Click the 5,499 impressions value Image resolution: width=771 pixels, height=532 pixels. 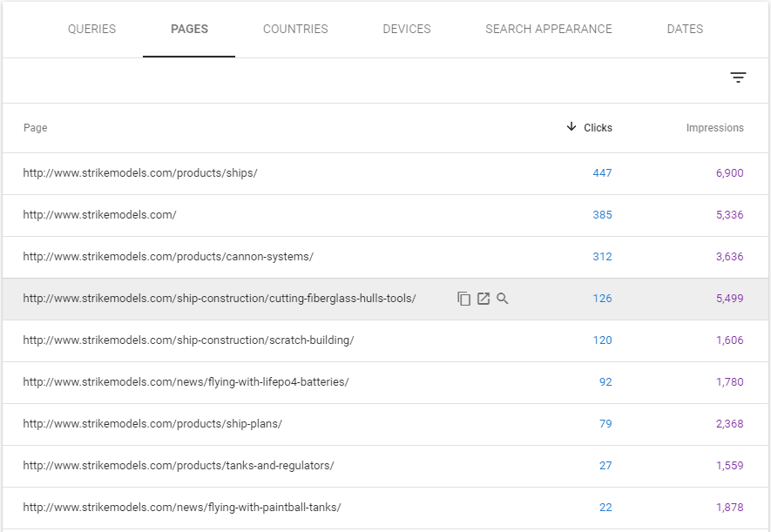(730, 298)
